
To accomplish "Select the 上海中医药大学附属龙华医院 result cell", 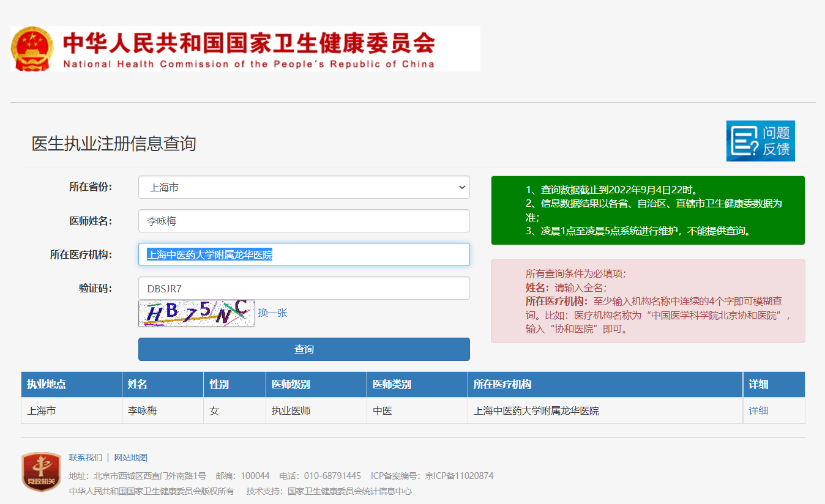I will pyautogui.click(x=605, y=410).
